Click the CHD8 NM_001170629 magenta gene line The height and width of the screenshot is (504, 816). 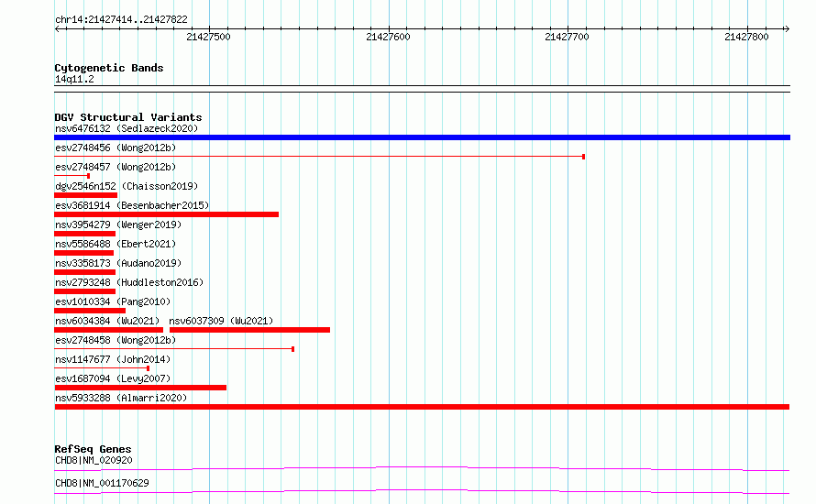coord(422,491)
